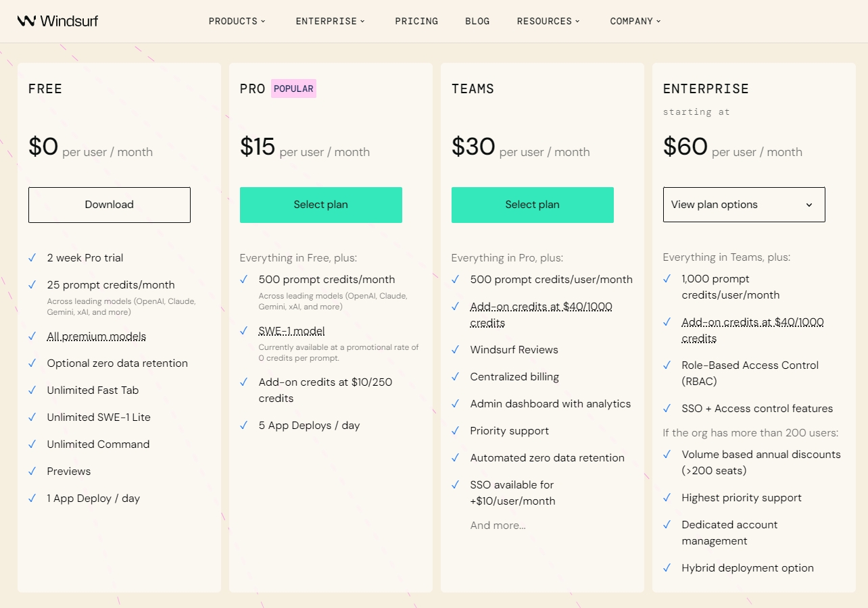
Task: Click Optional zero data retention text
Action: [x=118, y=363]
